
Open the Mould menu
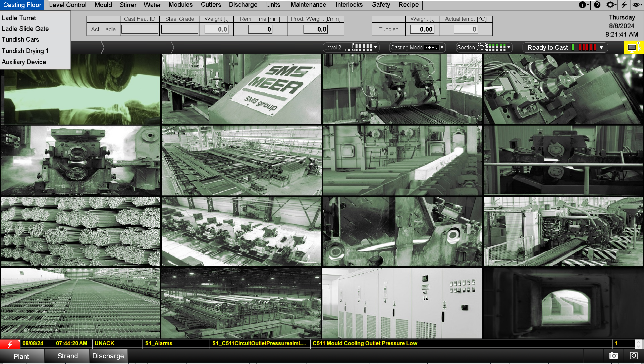(103, 5)
